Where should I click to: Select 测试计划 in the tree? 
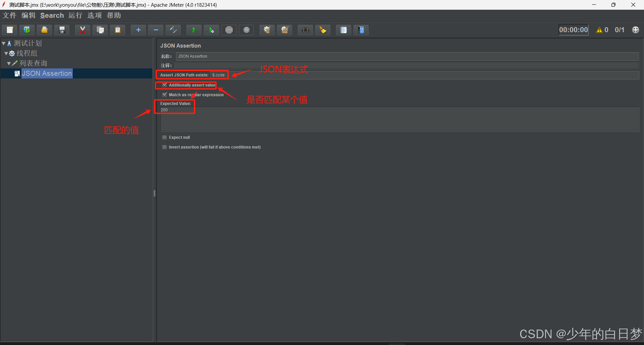tap(28, 43)
